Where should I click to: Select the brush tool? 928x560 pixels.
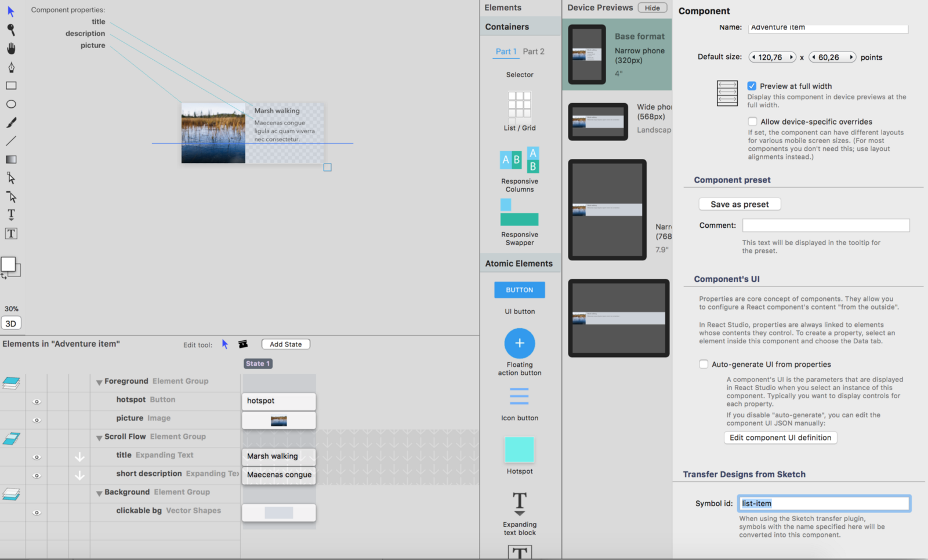coord(11,122)
